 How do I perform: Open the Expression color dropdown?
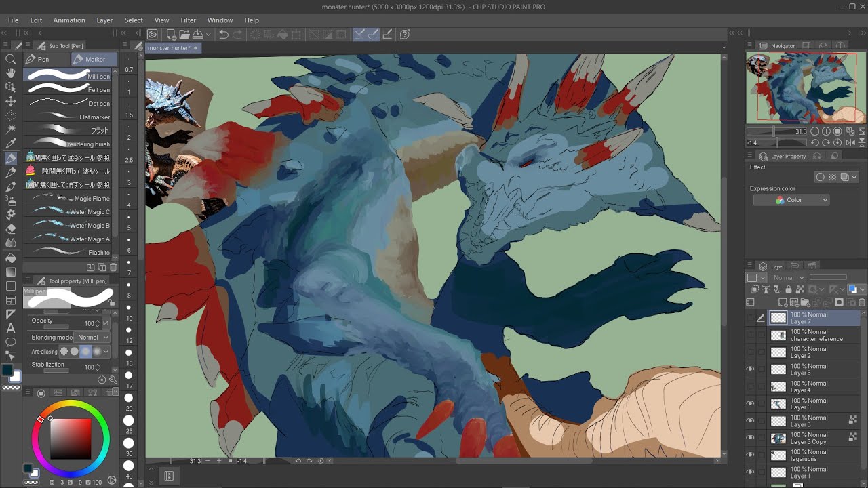791,200
